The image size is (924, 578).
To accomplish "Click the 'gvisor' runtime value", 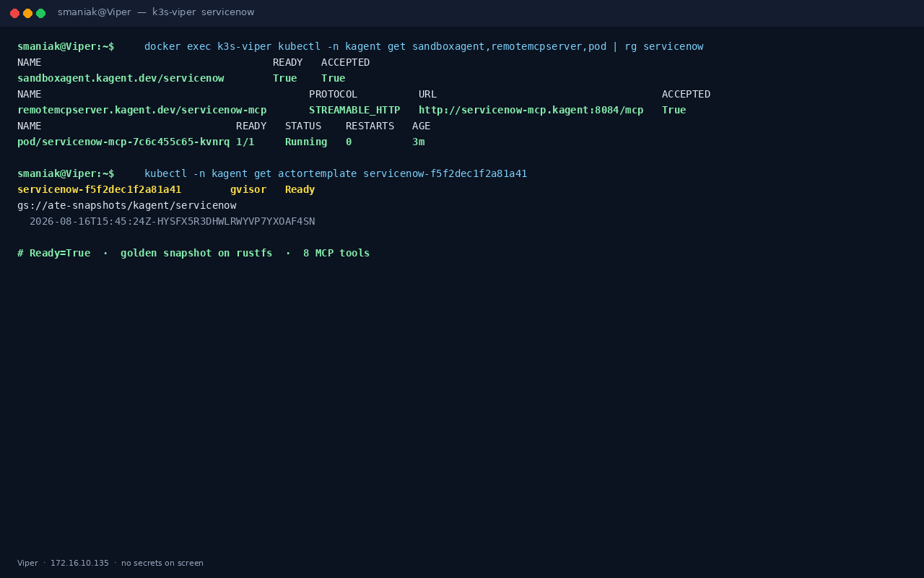I will pos(248,189).
